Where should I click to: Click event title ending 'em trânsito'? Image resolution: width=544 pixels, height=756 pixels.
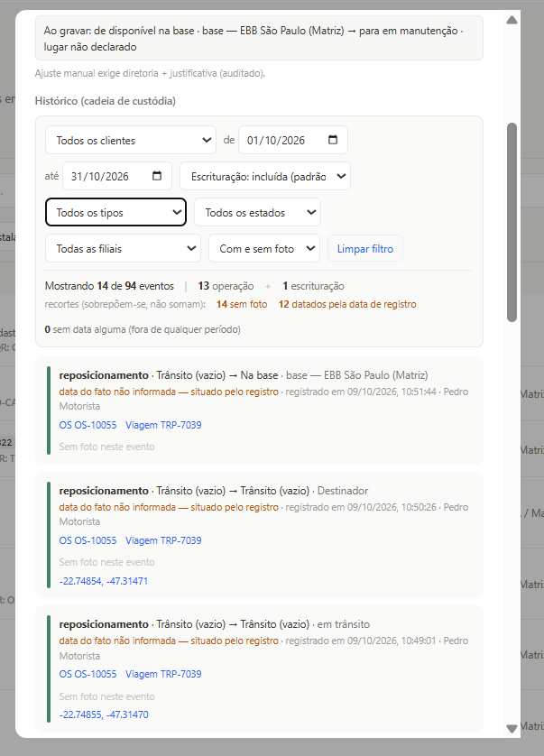(215, 624)
